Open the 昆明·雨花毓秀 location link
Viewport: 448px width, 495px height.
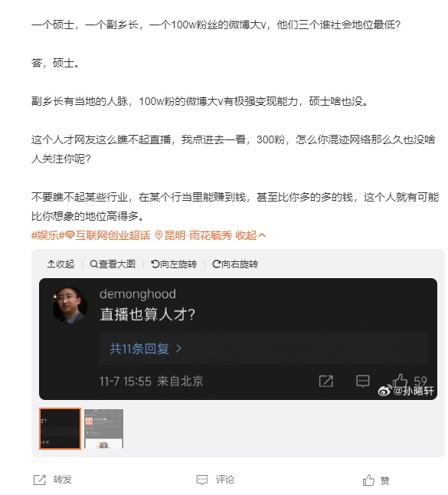pos(194,235)
